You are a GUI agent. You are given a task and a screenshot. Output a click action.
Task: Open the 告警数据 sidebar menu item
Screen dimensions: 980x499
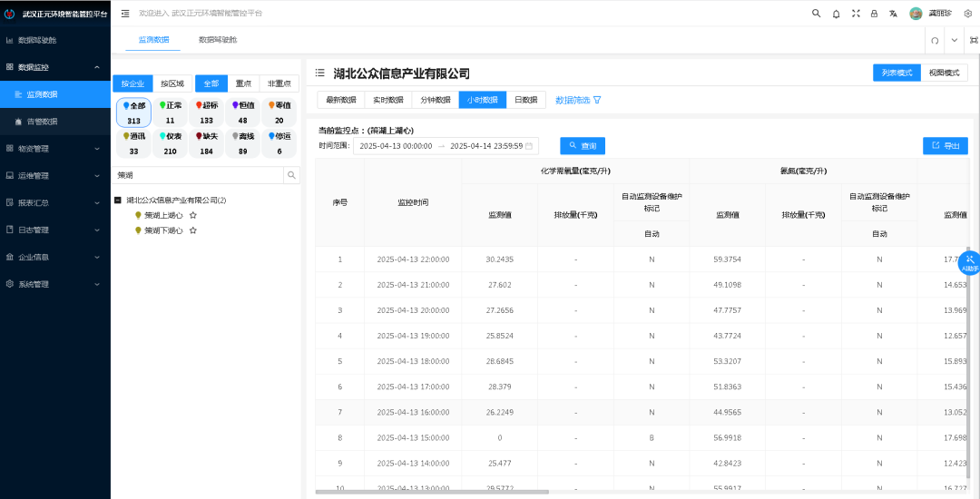[x=42, y=122]
